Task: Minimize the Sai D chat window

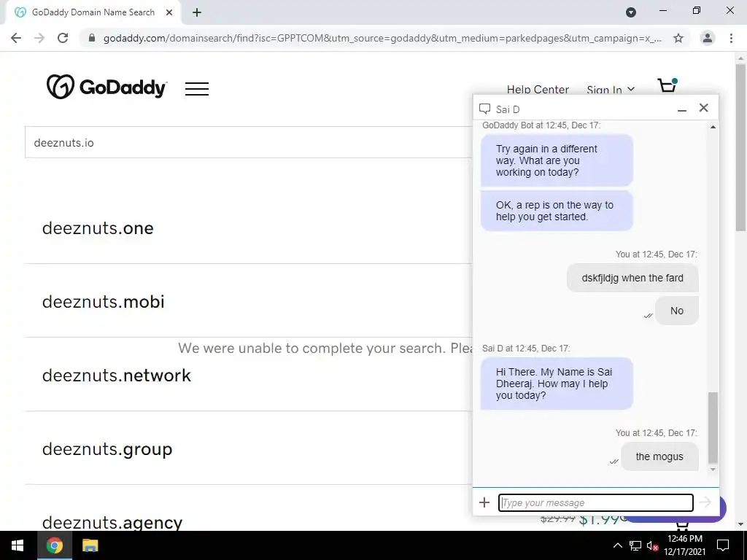Action: point(682,109)
